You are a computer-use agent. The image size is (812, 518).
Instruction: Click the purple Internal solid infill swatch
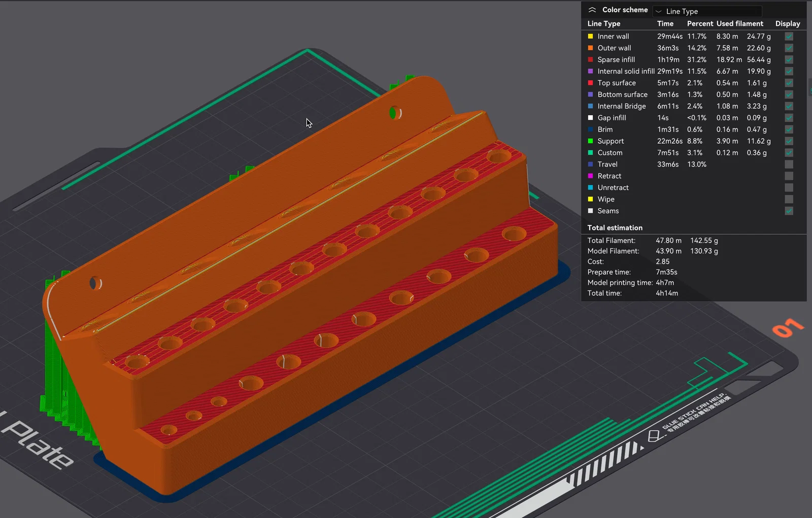click(590, 72)
